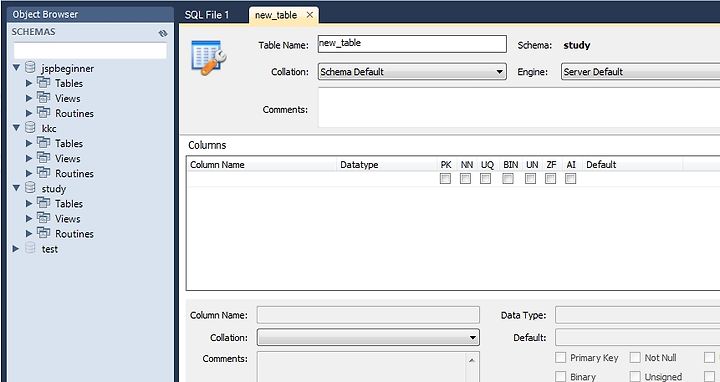The width and height of the screenshot is (720, 382).
Task: Click Routines folder icon under kkc
Action: coord(44,173)
